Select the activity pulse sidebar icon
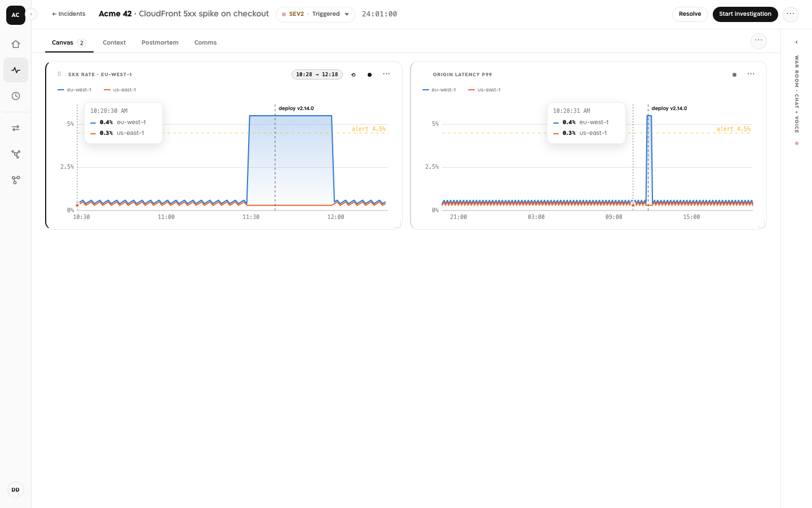The width and height of the screenshot is (812, 508). click(16, 70)
